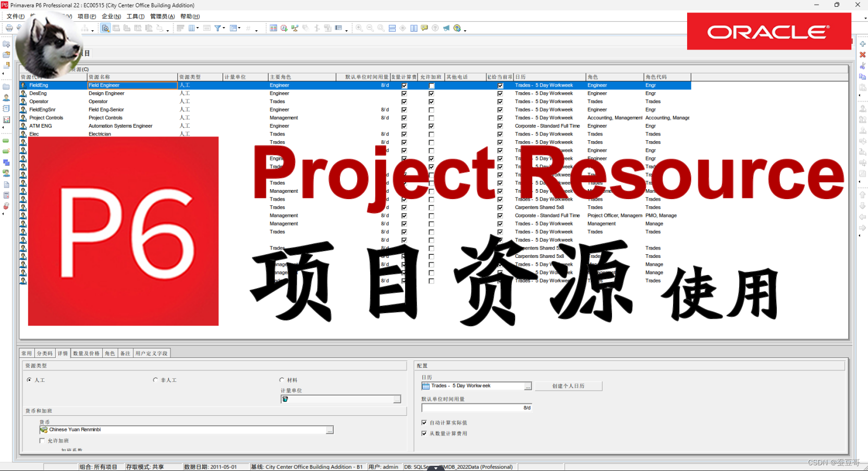
Task: Toggle cost-calculation checkbox in FieldEng row
Action: pos(404,85)
